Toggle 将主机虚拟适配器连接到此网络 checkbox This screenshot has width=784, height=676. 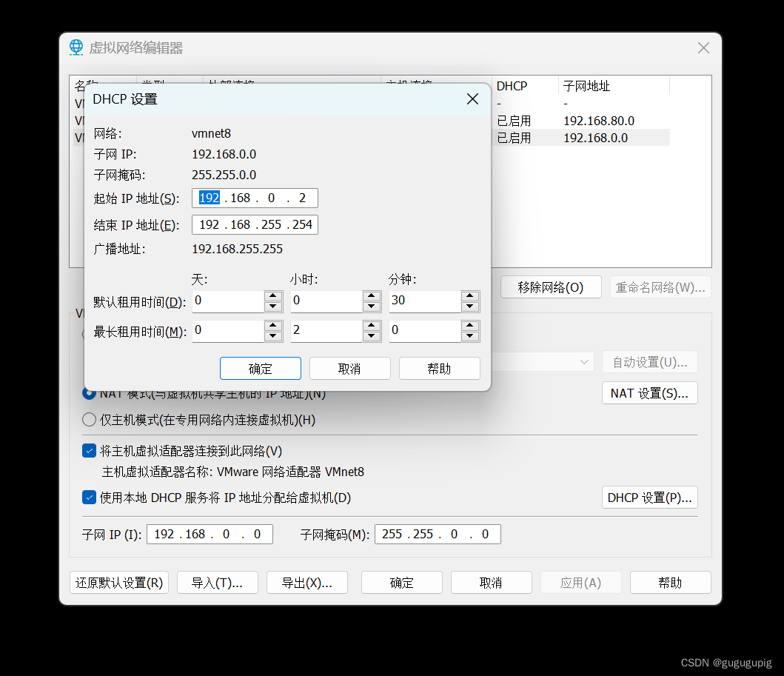coord(89,451)
